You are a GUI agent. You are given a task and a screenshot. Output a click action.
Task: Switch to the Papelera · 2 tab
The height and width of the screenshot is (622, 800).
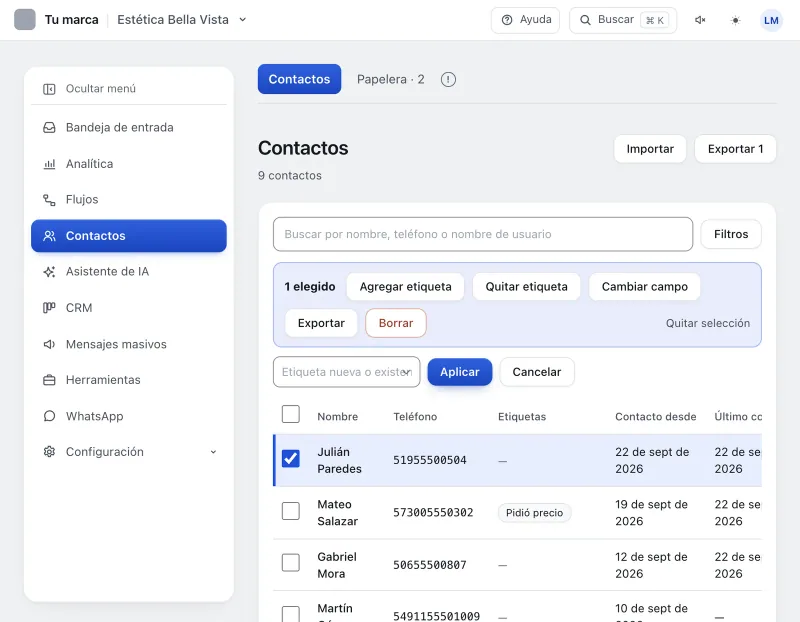[x=390, y=79]
